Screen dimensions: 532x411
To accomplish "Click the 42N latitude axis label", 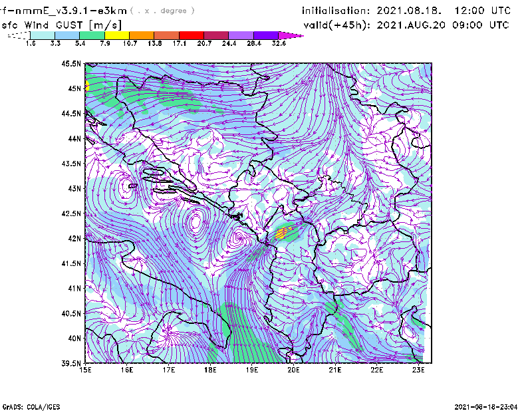I will [74, 239].
